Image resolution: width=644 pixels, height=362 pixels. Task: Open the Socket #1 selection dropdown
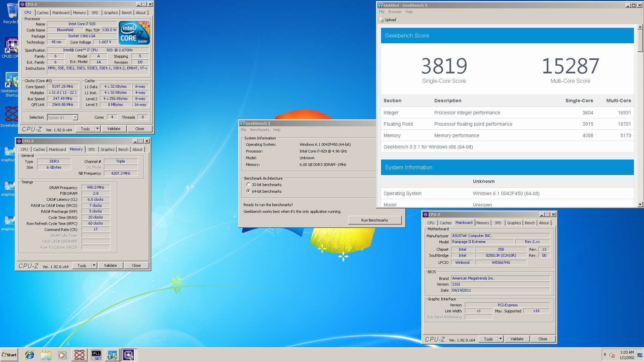pos(75,117)
